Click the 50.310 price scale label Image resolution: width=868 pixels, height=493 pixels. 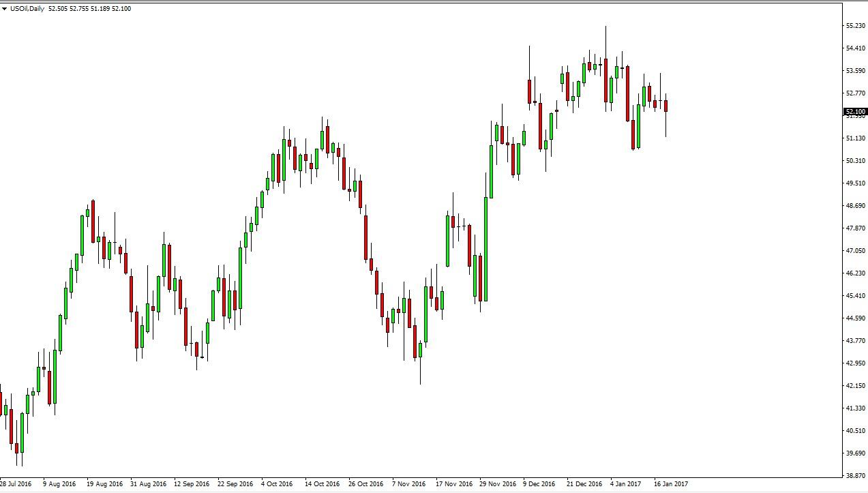click(855, 161)
